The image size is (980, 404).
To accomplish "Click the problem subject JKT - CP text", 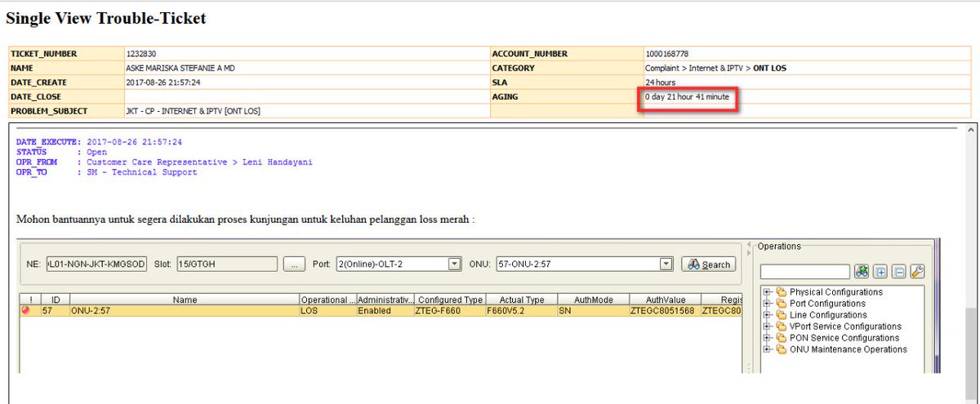I will click(194, 111).
